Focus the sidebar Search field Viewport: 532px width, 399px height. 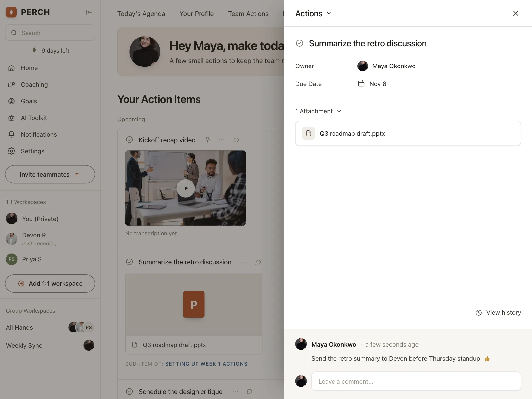point(50,33)
